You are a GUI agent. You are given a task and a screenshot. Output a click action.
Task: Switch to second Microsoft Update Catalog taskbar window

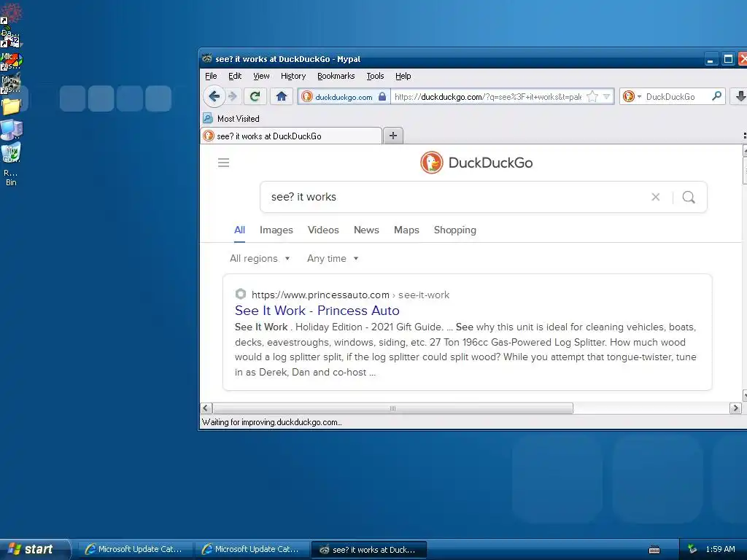point(252,549)
